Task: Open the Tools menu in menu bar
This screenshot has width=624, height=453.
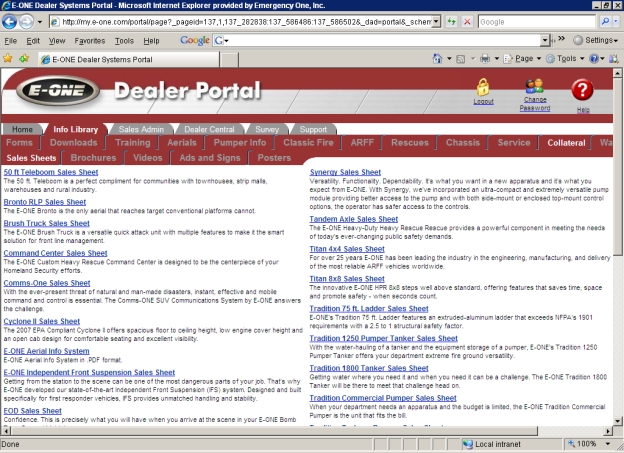Action: click(124, 41)
